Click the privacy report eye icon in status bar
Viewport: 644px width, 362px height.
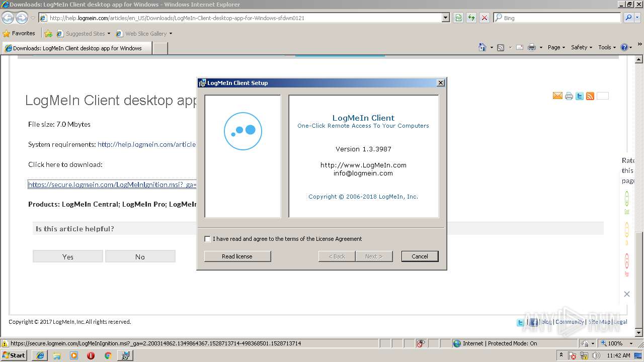click(x=421, y=343)
